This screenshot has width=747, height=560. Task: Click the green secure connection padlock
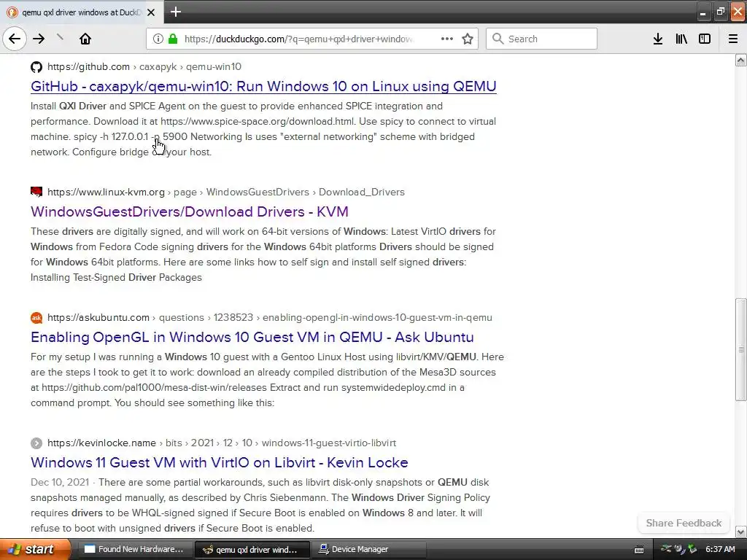(x=173, y=39)
